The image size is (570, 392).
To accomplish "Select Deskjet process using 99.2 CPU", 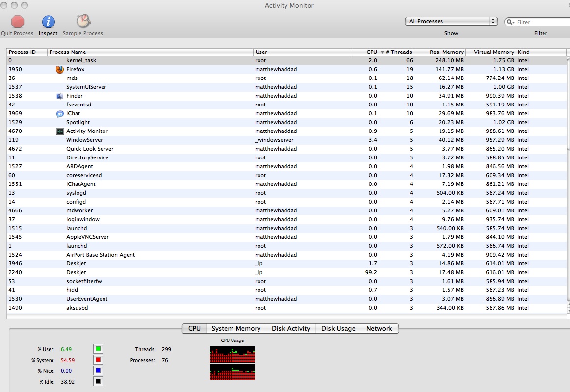I will click(286, 273).
